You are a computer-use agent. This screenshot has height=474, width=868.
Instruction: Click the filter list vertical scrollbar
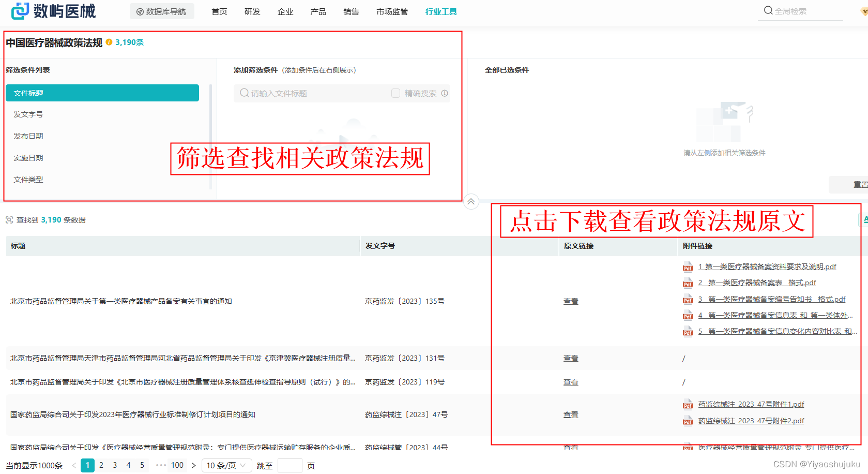point(211,137)
